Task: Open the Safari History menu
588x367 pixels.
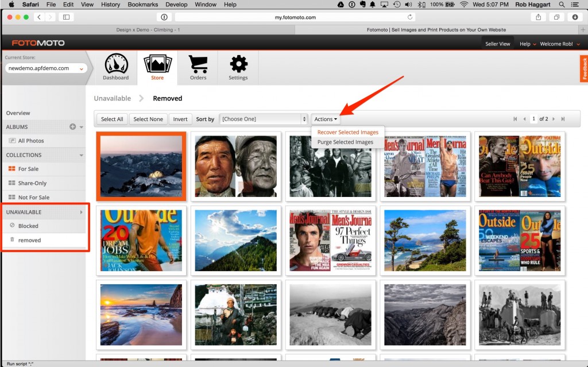Action: (x=111, y=5)
